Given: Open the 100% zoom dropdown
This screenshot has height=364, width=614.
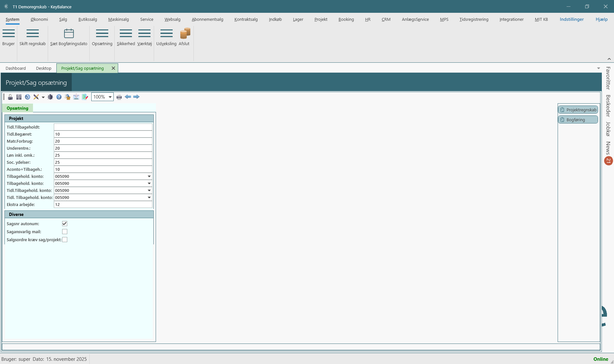Looking at the screenshot, I should [x=110, y=97].
